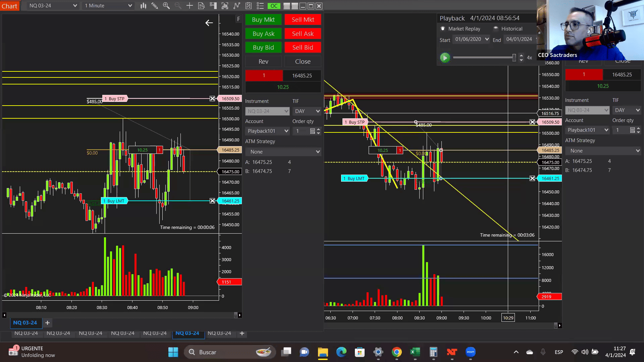The image size is (644, 362).
Task: Open the NQ 03-24 instrument dropdown
Action: [x=53, y=6]
